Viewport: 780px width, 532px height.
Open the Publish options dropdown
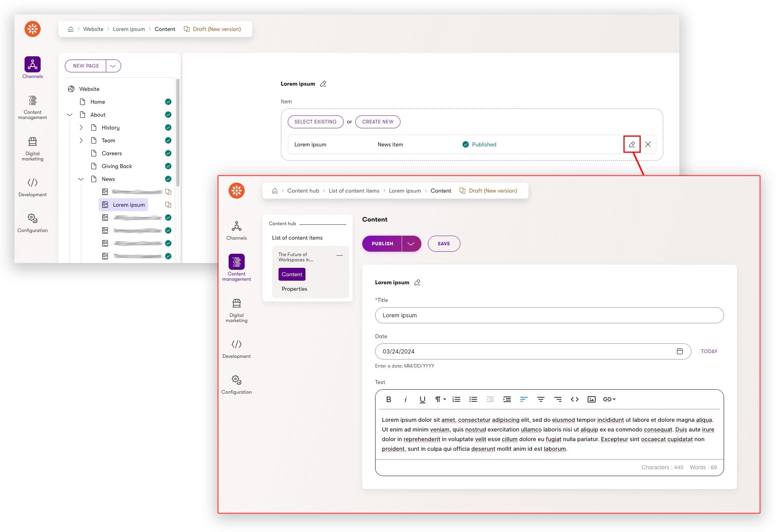(x=411, y=243)
